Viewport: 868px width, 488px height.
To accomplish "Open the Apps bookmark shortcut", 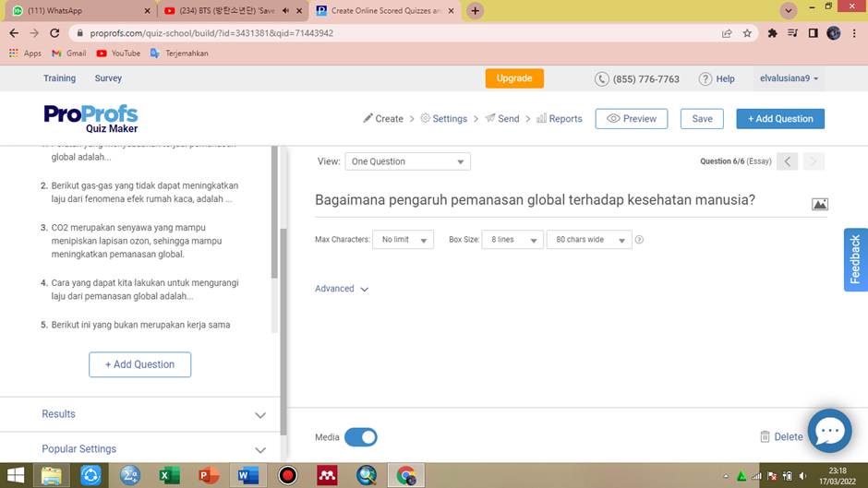I will click(26, 54).
